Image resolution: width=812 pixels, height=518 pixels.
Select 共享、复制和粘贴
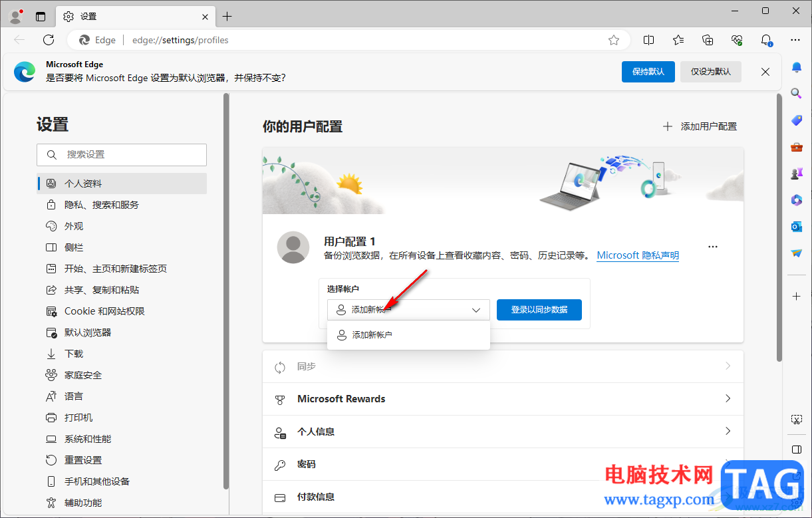[122, 290]
